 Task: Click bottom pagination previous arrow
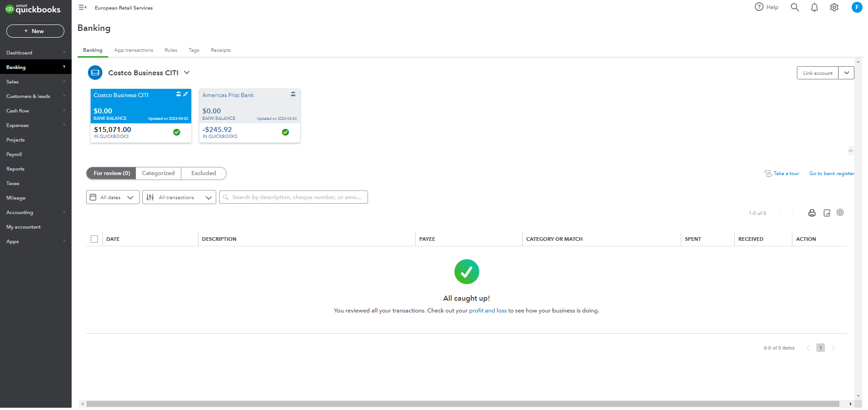tap(808, 348)
